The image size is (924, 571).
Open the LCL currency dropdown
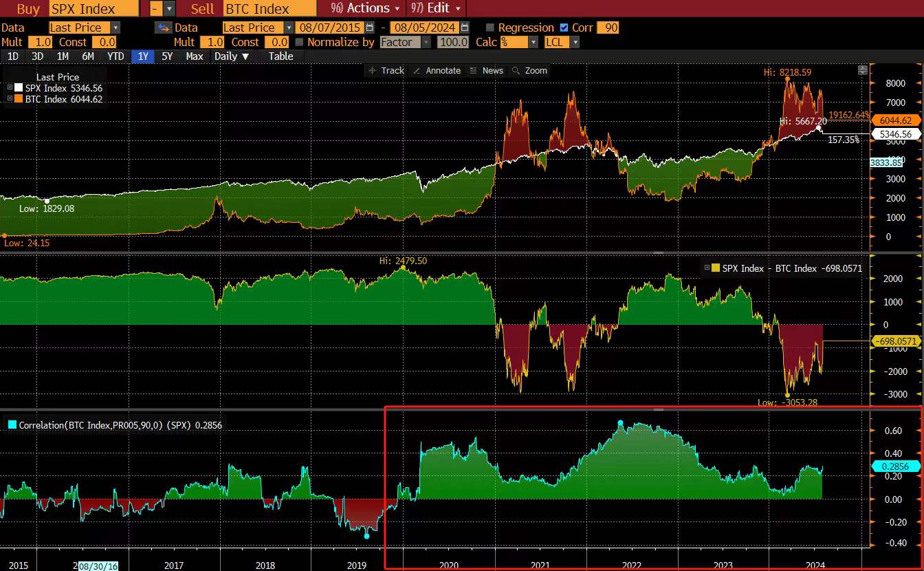(x=575, y=42)
